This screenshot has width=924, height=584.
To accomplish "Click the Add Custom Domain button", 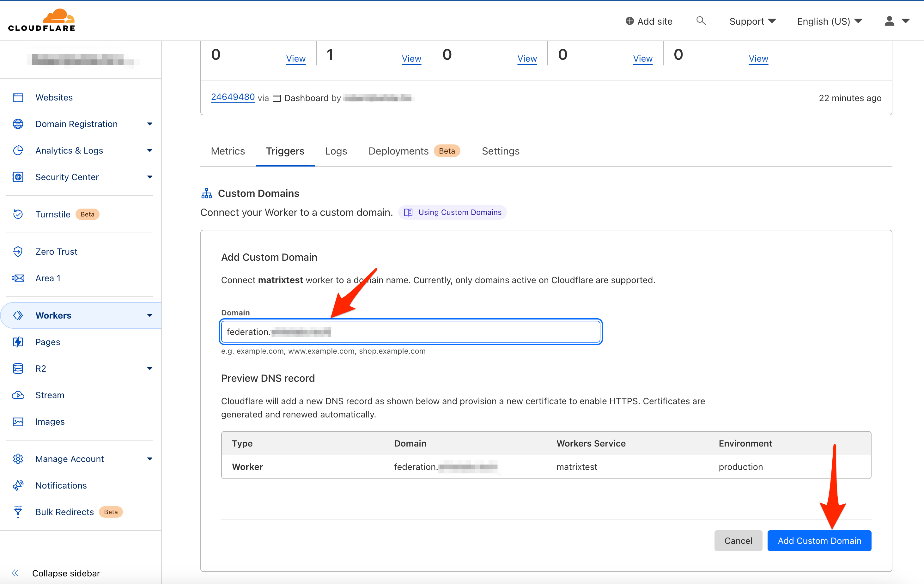I will point(819,540).
